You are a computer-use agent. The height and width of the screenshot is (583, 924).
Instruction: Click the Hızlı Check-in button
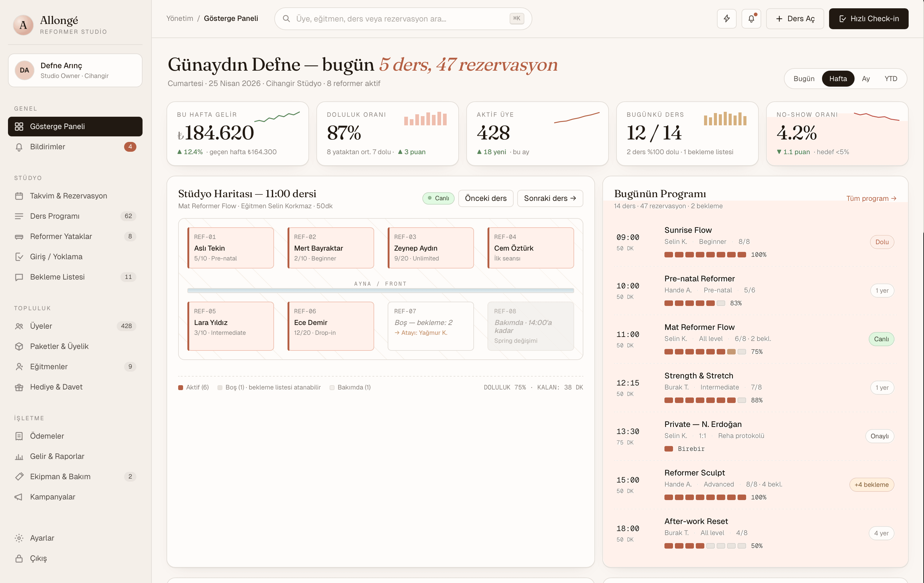click(868, 18)
